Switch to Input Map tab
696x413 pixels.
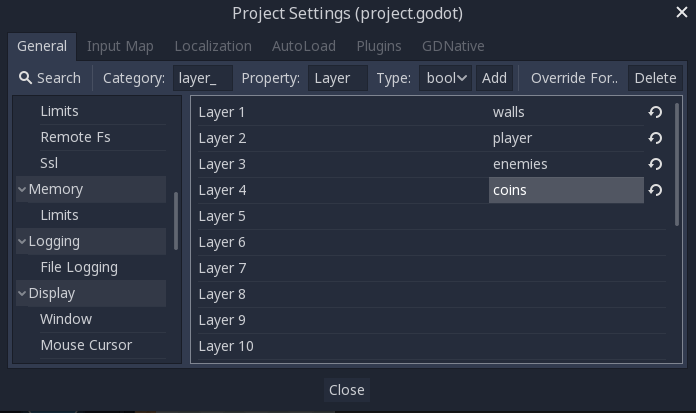pos(120,46)
